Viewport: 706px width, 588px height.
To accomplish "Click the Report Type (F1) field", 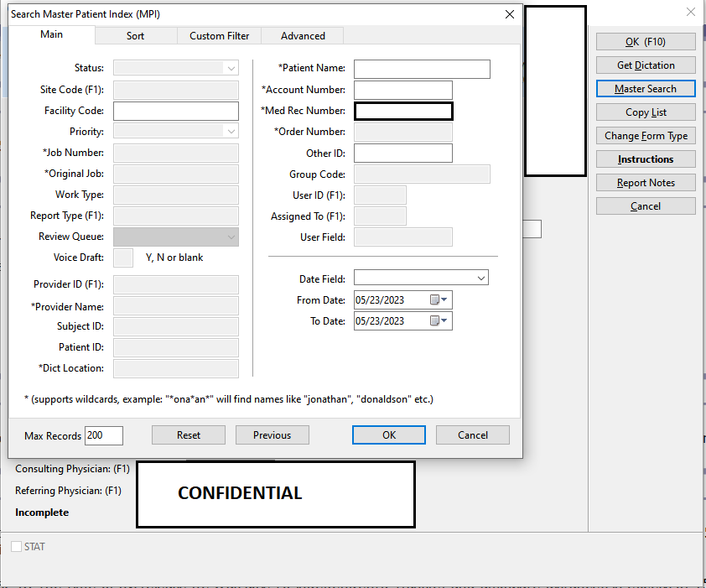I will (x=175, y=216).
